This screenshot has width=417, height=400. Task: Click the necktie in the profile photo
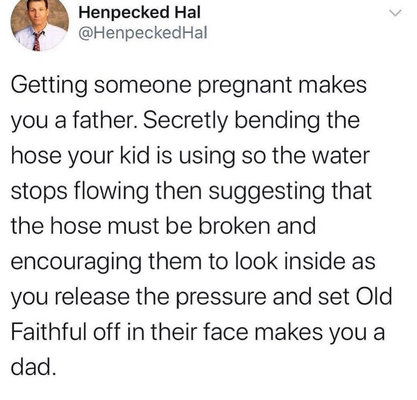tap(36, 41)
